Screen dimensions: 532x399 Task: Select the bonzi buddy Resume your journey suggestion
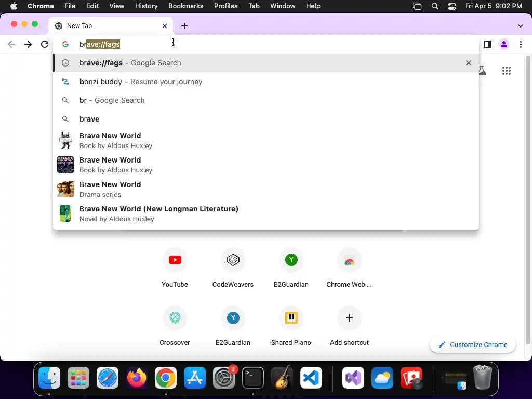pyautogui.click(x=266, y=82)
